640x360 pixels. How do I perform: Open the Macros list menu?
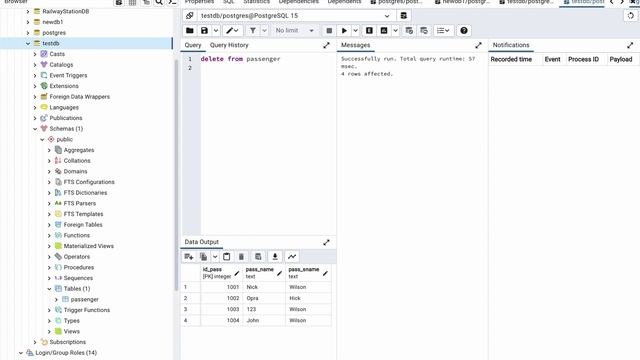443,31
